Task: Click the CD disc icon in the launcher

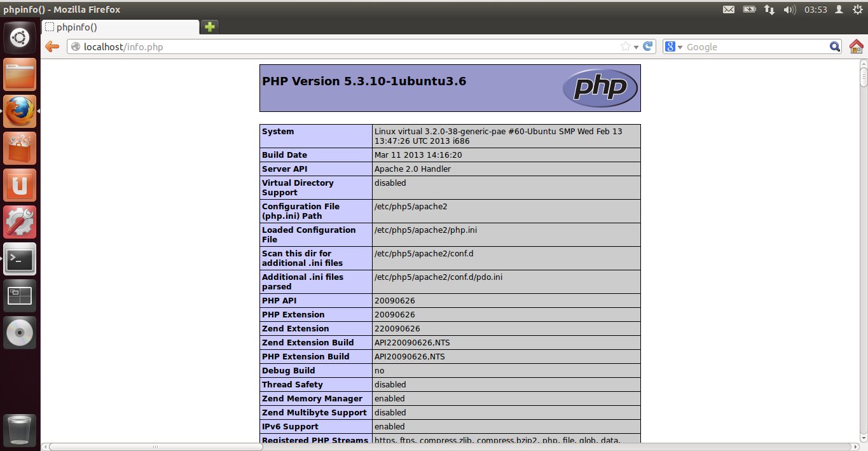Action: (20, 333)
